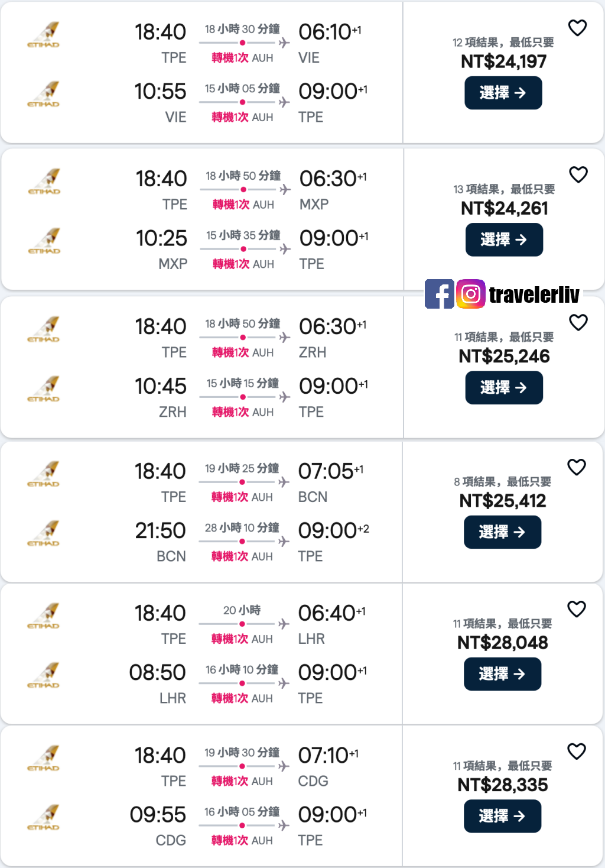Viewport: 605px width, 868px height.
Task: Heart the NT$25,412 Barcelona itinerary
Action: tap(577, 467)
